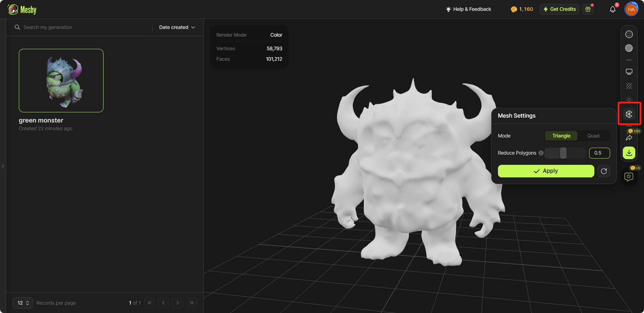Click the share arrow icon
This screenshot has width=644, height=313.
coord(629,138)
